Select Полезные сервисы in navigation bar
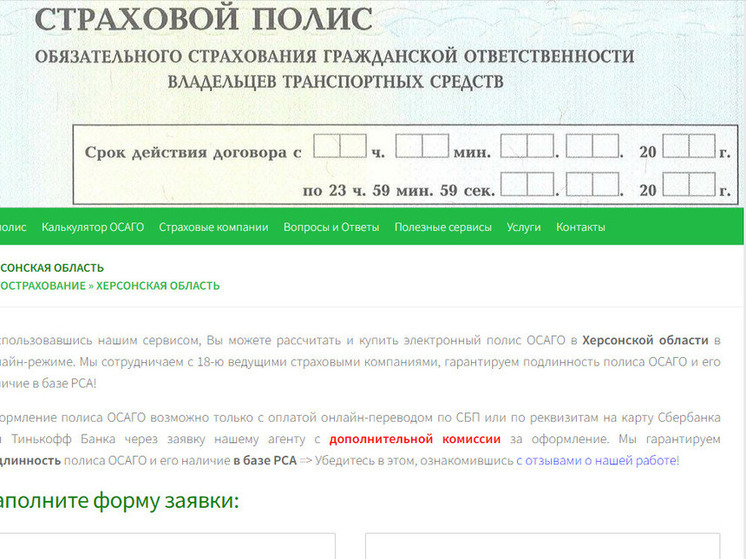Viewport: 746px width, 559px height. click(x=442, y=227)
